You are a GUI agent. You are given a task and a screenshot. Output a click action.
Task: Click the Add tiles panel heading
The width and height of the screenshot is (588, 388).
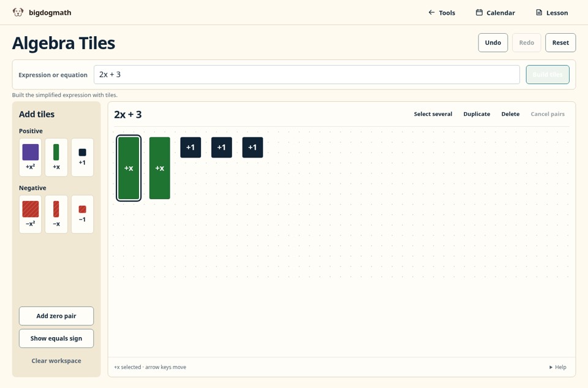click(x=37, y=114)
